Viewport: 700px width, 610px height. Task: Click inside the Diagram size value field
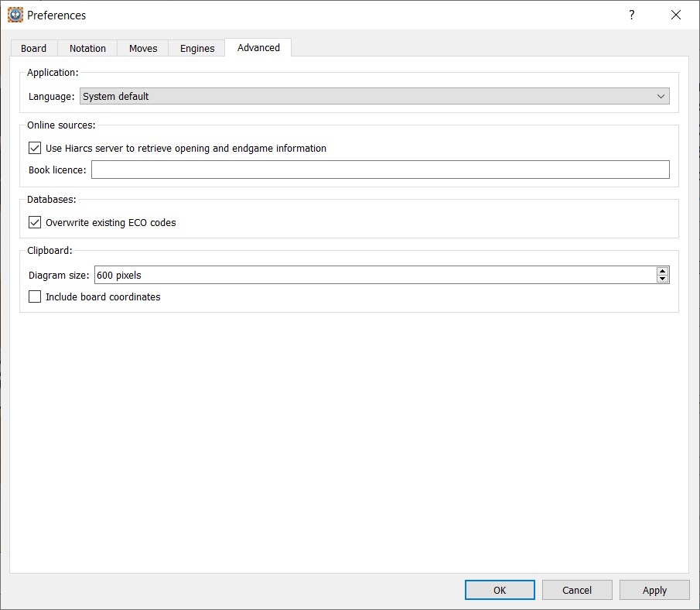[371, 275]
